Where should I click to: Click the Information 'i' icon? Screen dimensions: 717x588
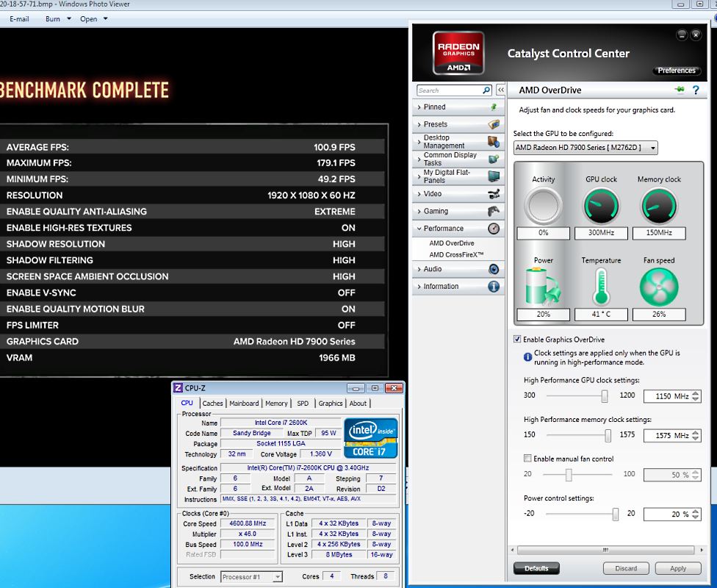[494, 287]
